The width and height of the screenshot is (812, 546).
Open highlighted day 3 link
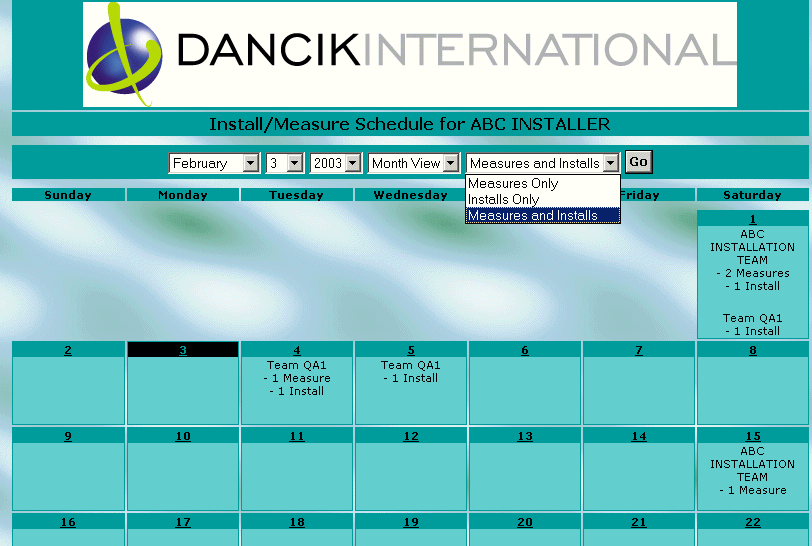(x=183, y=350)
